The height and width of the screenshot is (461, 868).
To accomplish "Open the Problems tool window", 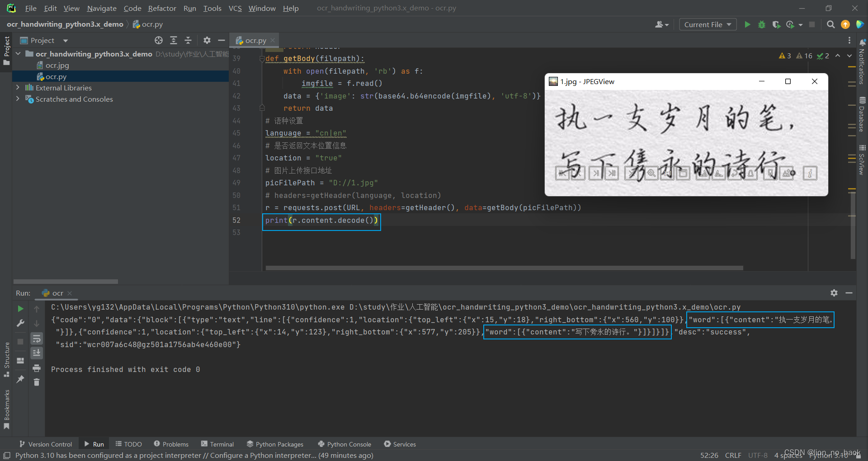I will [171, 444].
